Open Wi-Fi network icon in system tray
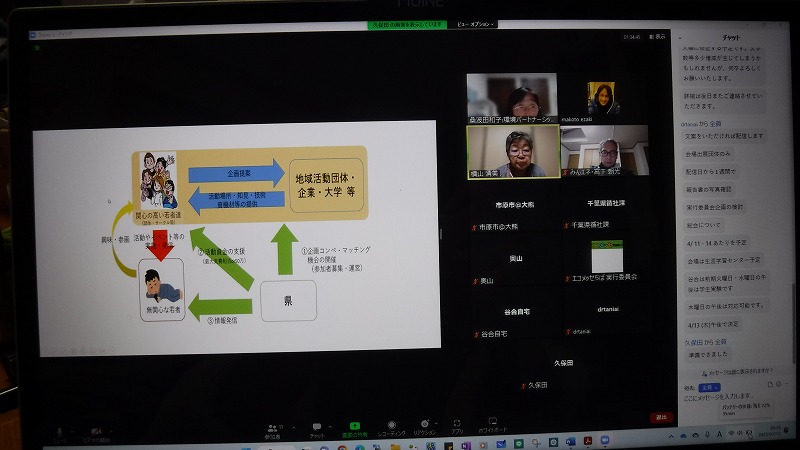This screenshot has height=450, width=800. point(731,434)
